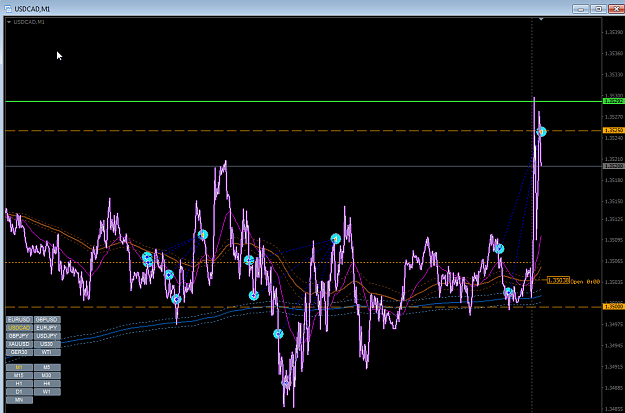This screenshot has width=625, height=413.
Task: Change timeframe to W1 weekly
Action: click(x=47, y=392)
